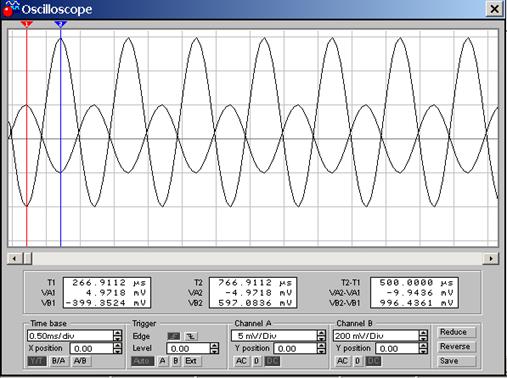
Task: Increase time base scale stepper
Action: point(117,333)
